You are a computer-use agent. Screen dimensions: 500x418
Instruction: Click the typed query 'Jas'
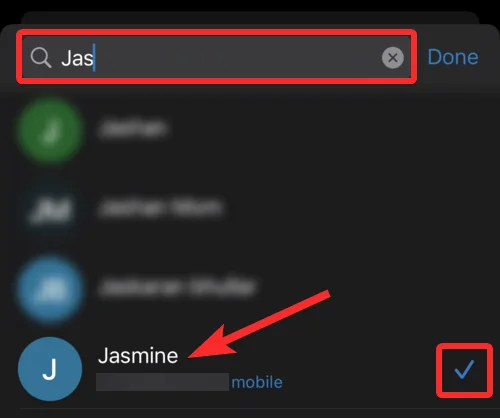(x=77, y=58)
